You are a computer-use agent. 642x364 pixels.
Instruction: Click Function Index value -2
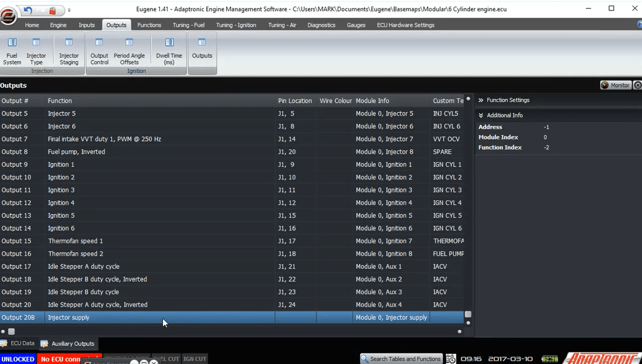tap(546, 147)
